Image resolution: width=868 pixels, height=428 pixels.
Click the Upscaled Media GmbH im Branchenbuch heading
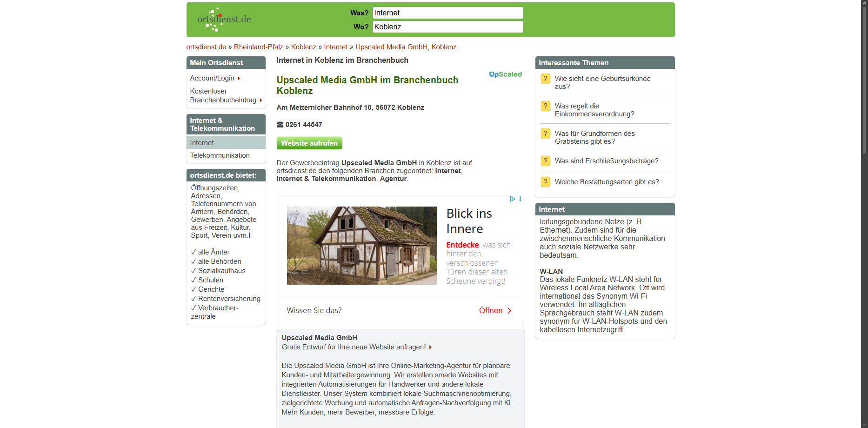(x=367, y=86)
